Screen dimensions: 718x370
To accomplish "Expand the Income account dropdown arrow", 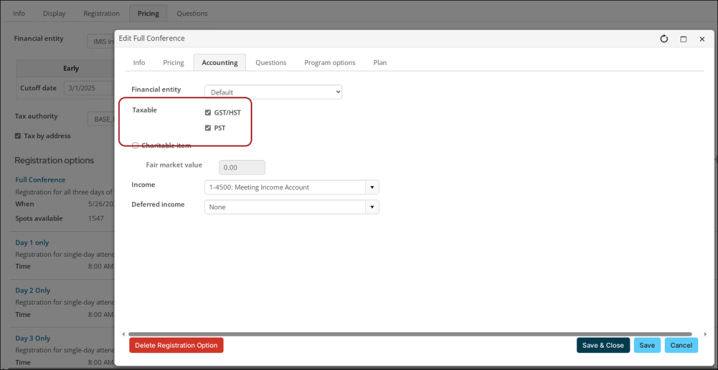I will coord(372,187).
